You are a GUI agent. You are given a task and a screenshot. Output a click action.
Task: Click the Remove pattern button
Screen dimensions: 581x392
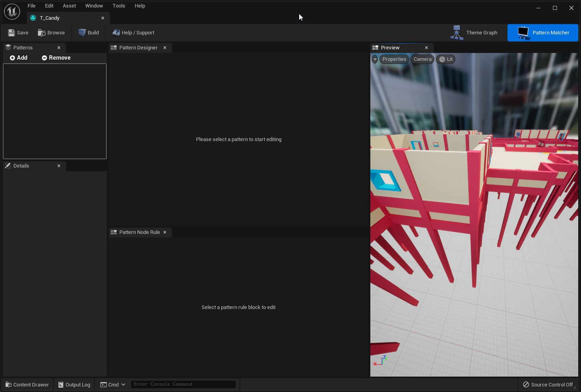pyautogui.click(x=56, y=58)
